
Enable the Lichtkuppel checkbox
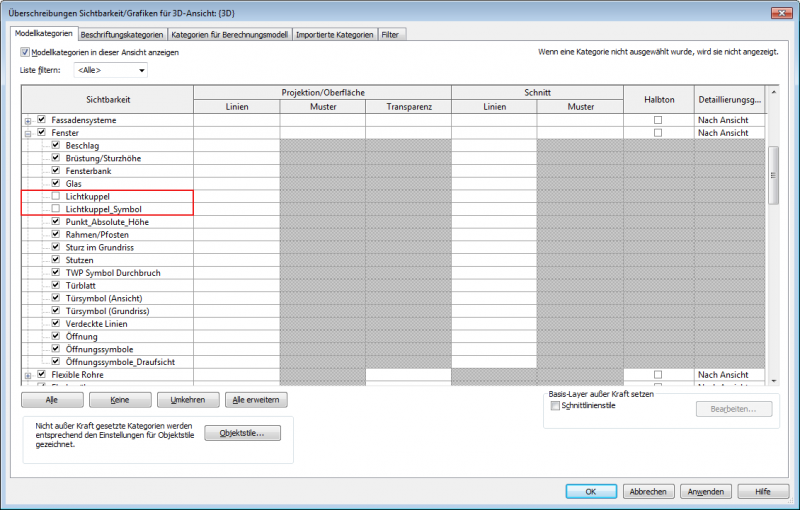coord(56,197)
